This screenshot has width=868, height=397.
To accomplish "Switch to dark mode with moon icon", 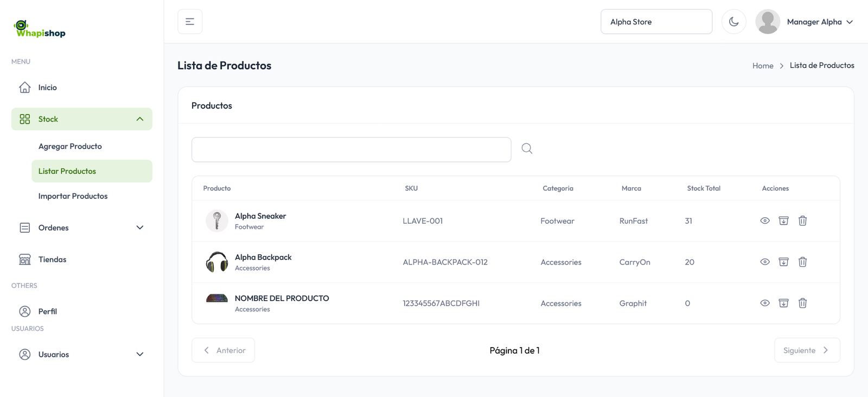I will pyautogui.click(x=733, y=22).
